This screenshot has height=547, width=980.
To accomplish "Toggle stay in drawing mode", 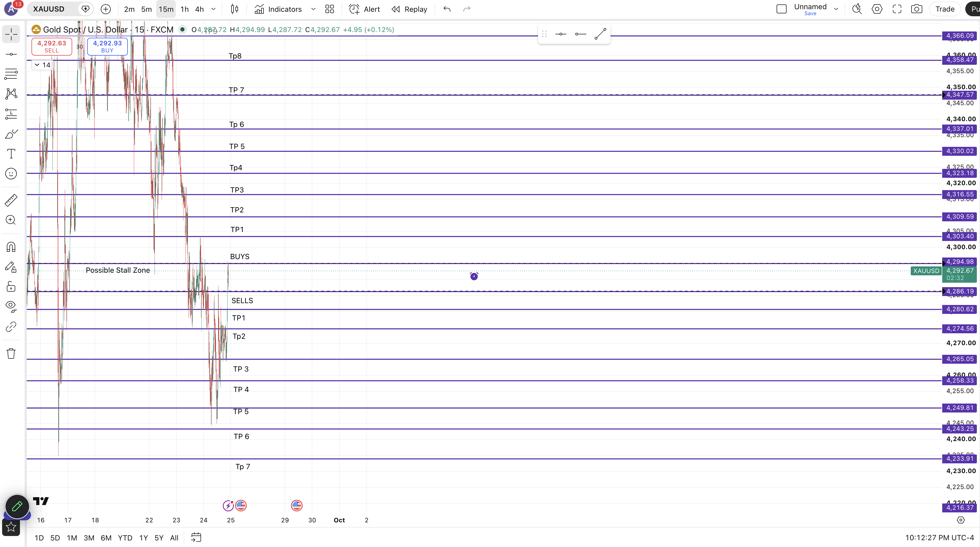I will click(11, 267).
